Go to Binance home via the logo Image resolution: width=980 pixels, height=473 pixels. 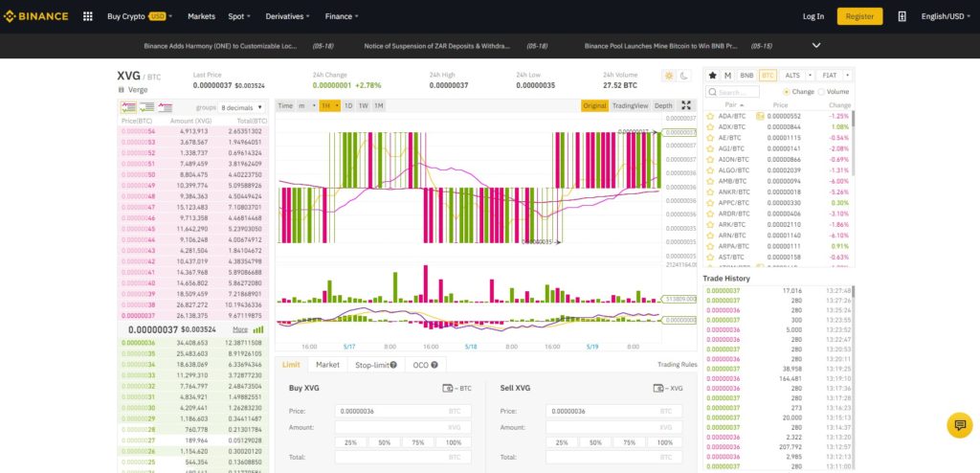35,16
